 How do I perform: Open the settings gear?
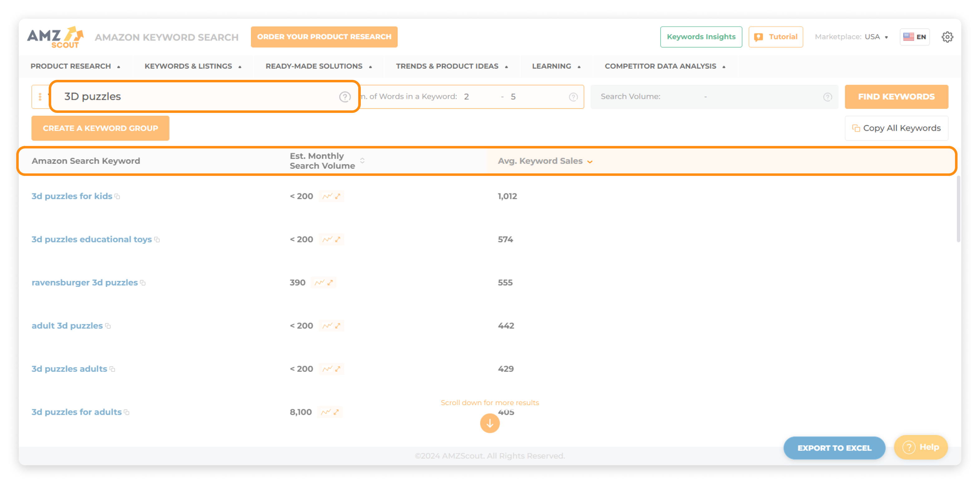click(948, 36)
